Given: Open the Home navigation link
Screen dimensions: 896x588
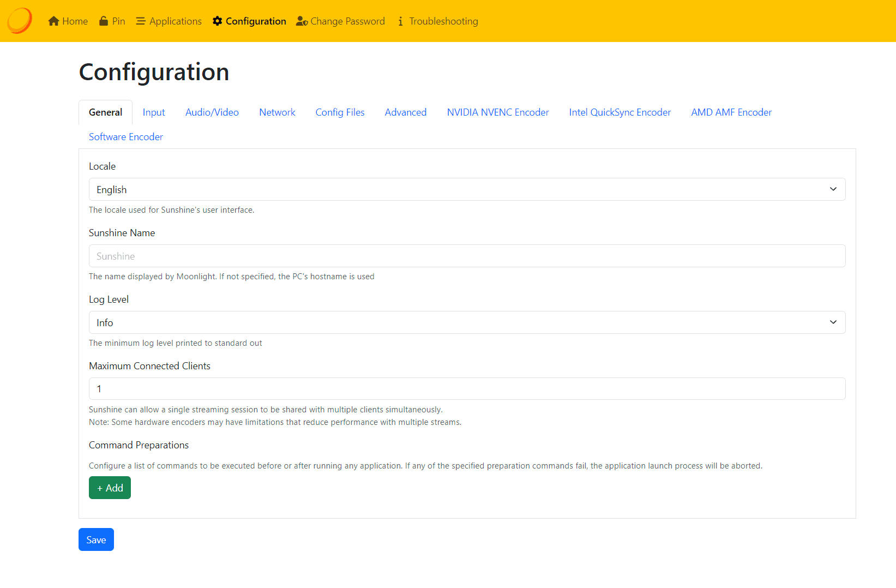Looking at the screenshot, I should [x=68, y=21].
